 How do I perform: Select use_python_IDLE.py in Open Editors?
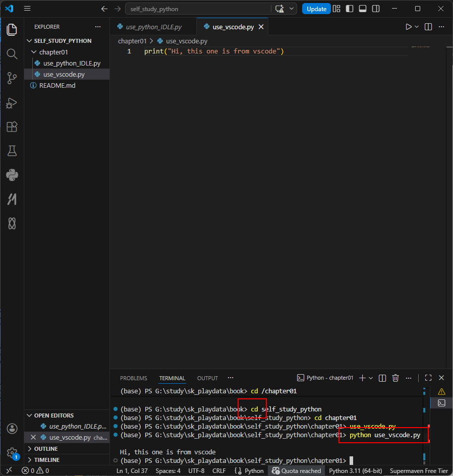(67, 427)
